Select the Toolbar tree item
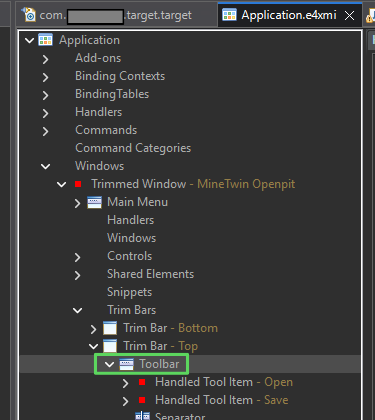This screenshot has width=375, height=420. pos(159,364)
